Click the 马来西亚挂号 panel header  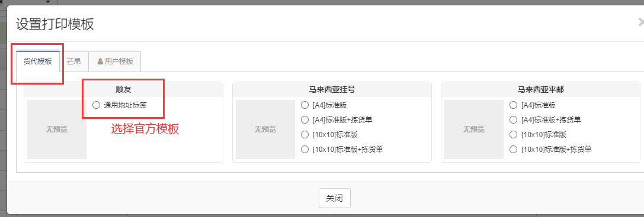point(332,90)
